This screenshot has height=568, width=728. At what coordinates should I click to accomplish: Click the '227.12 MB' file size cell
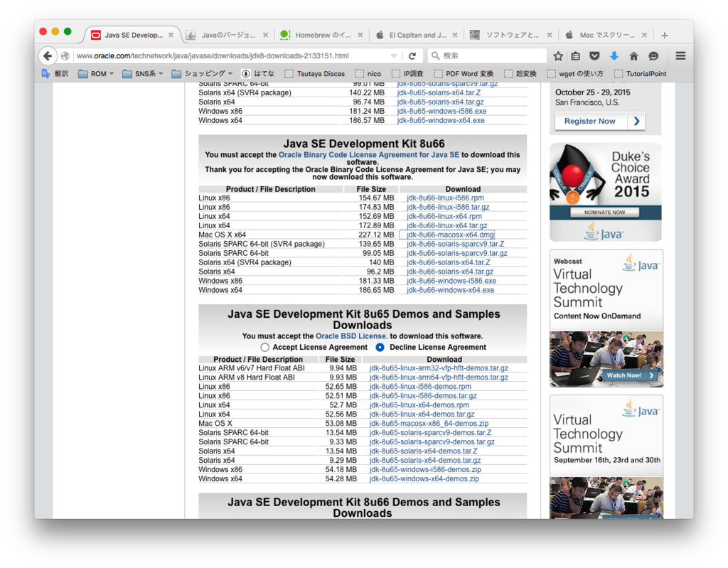(x=376, y=235)
